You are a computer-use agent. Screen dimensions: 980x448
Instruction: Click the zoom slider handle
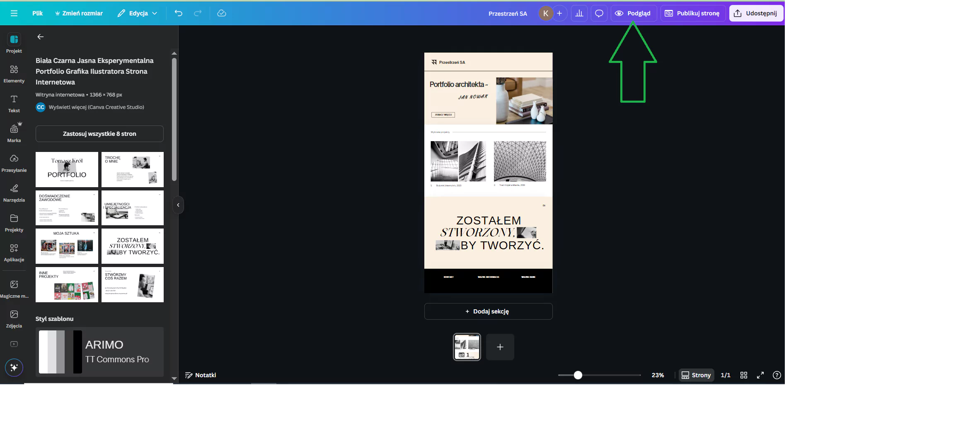tap(578, 375)
